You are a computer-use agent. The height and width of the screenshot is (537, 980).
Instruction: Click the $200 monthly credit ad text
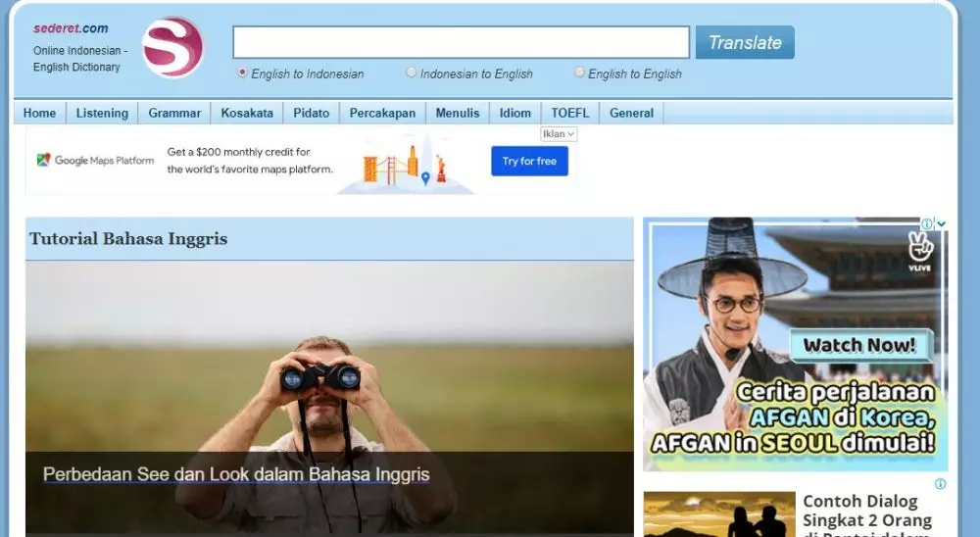(250, 161)
